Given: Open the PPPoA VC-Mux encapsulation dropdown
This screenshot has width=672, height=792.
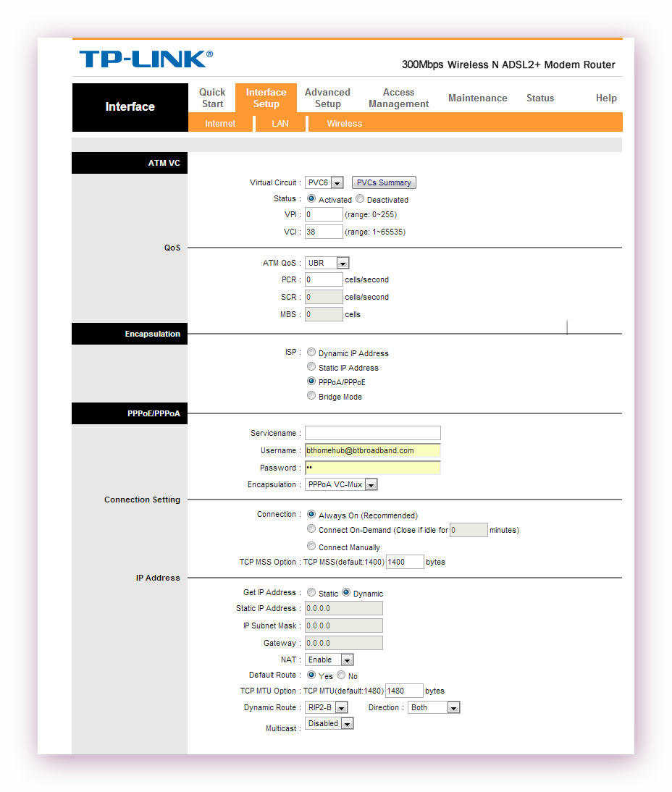Looking at the screenshot, I should click(x=341, y=484).
